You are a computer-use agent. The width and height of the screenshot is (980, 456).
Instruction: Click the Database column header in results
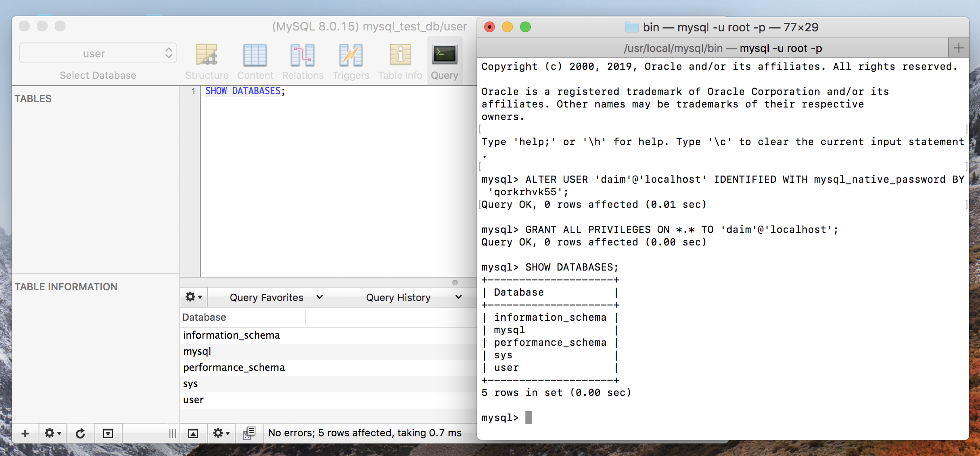(x=243, y=317)
